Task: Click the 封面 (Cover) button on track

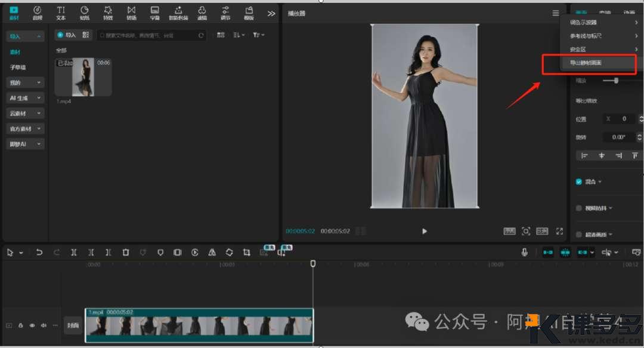Action: [x=73, y=325]
